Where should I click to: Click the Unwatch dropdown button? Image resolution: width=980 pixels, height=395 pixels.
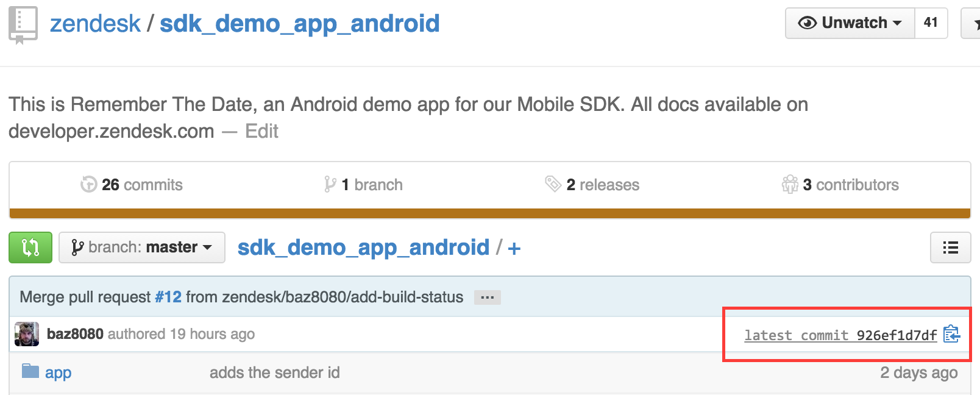click(850, 23)
